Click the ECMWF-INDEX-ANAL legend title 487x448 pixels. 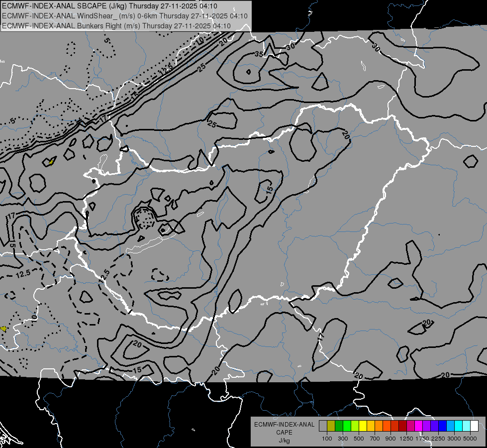pyautogui.click(x=284, y=425)
